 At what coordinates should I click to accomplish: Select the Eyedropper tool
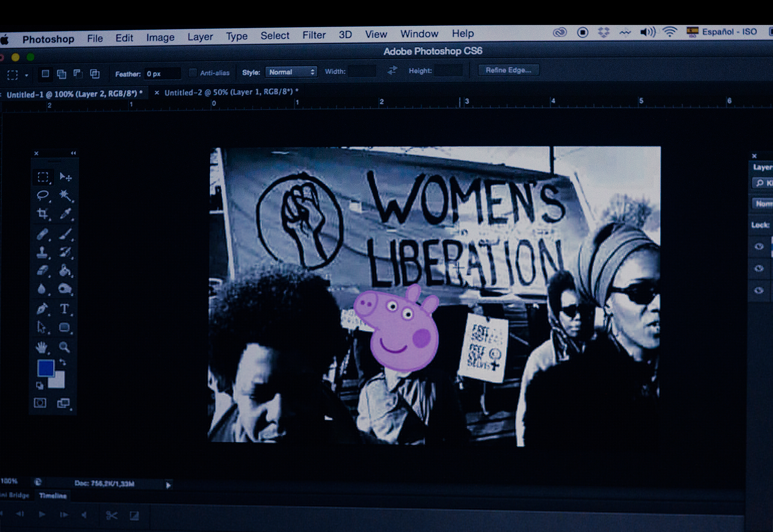click(x=65, y=214)
